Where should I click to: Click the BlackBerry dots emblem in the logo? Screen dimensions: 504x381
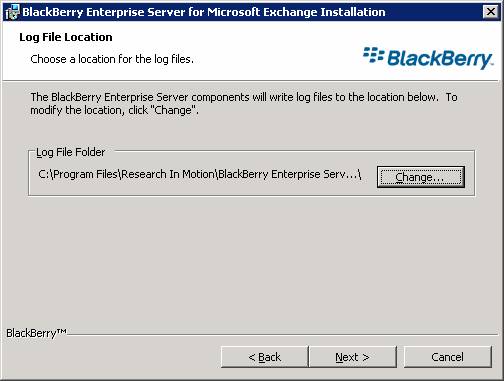pyautogui.click(x=374, y=55)
